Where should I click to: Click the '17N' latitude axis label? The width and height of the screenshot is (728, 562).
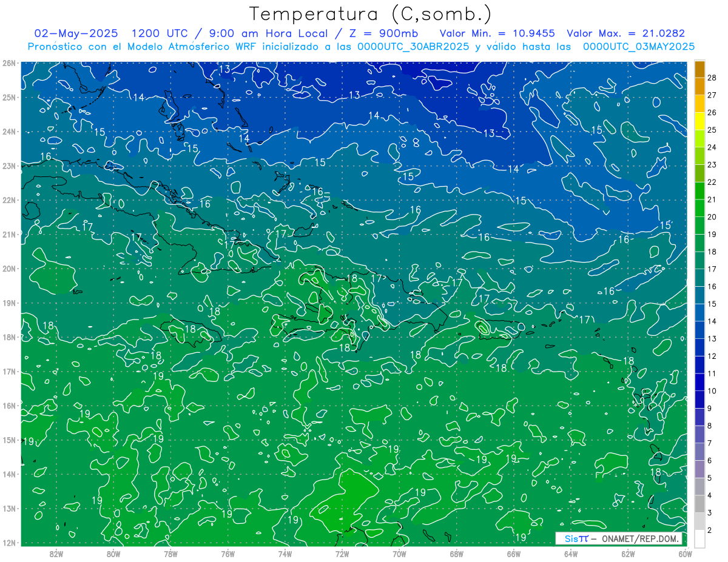tap(9, 371)
